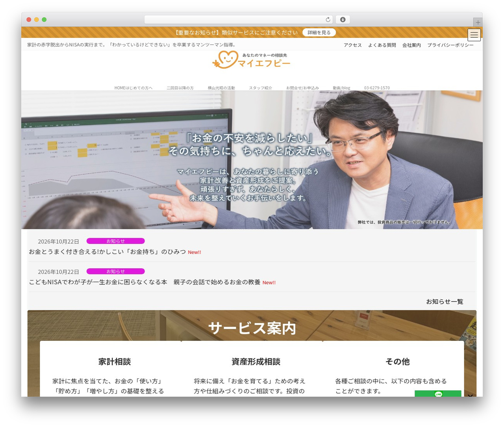Click the hero image of the advisor
Screen dimensions: 504x427
252,160
